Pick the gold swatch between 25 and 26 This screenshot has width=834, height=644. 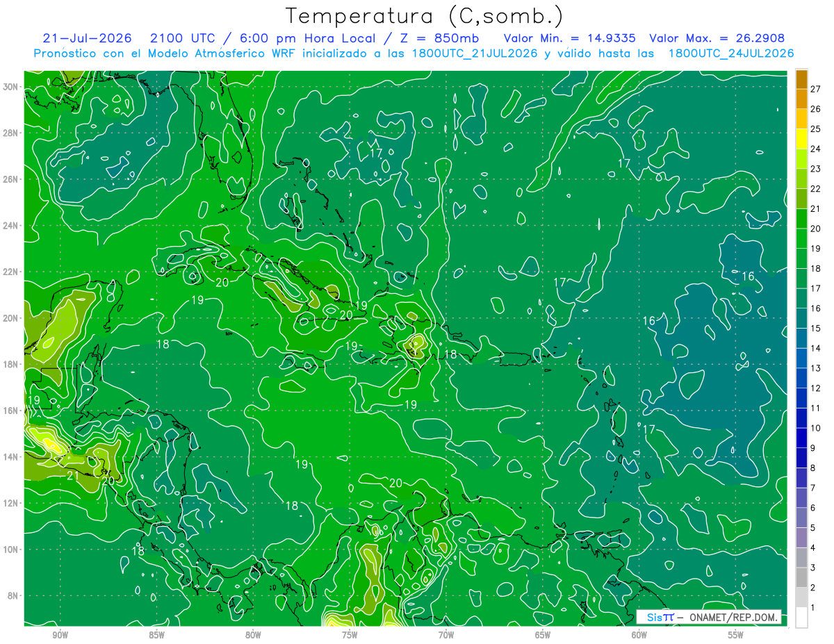(802, 119)
